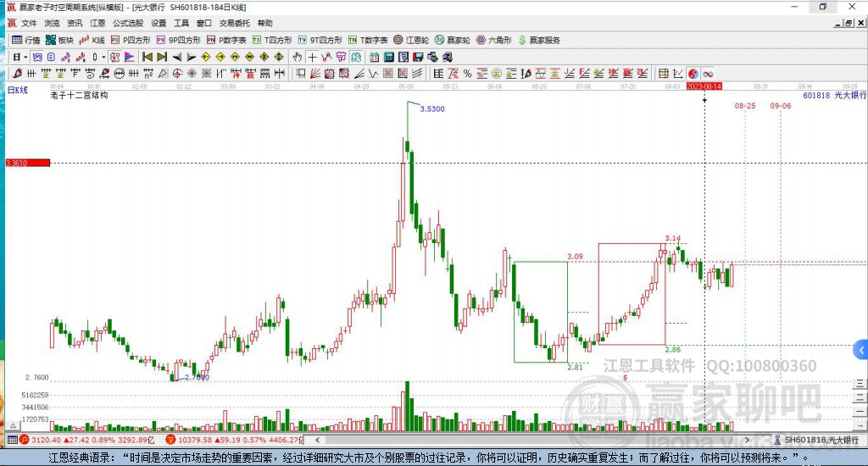
Task: Click the yellow diamond left-arrow icon
Action: 206,57
